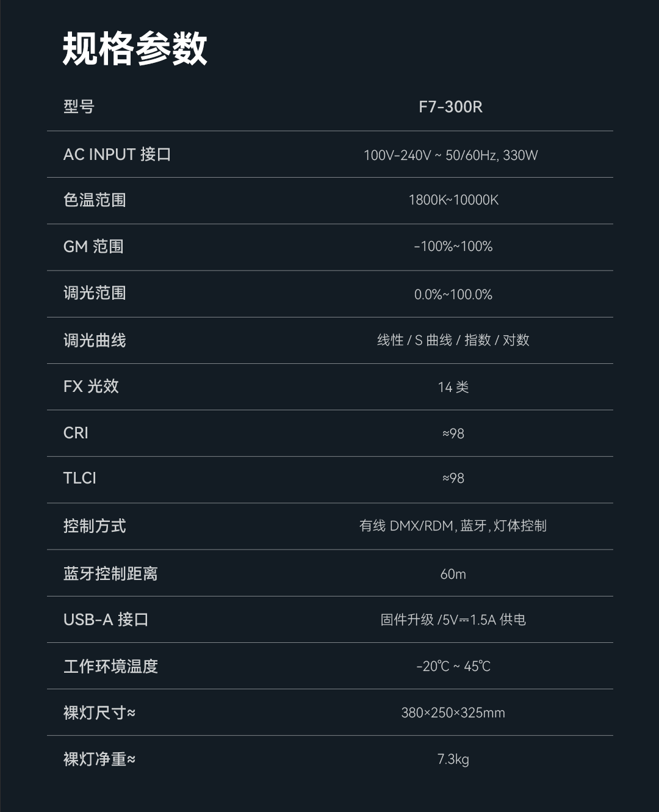Click the 7.3kg net weight value

pyautogui.click(x=453, y=759)
